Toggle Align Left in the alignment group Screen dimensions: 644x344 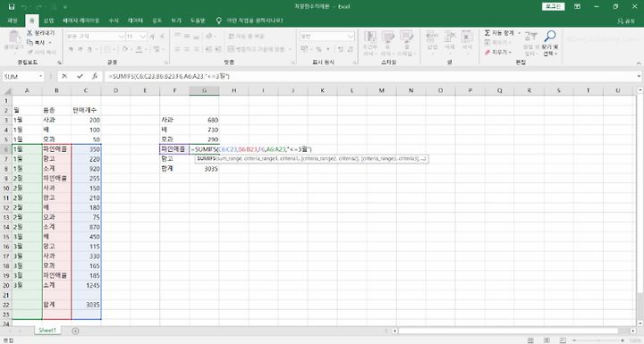(177, 49)
